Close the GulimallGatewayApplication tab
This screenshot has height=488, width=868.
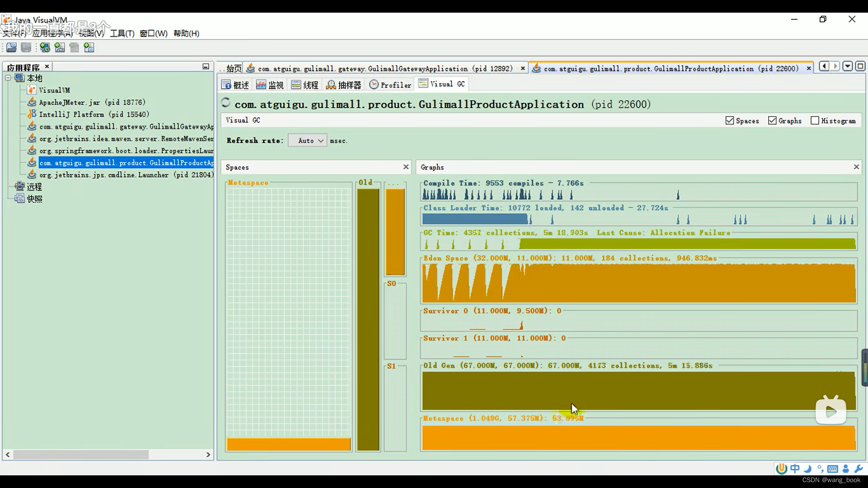coord(523,69)
